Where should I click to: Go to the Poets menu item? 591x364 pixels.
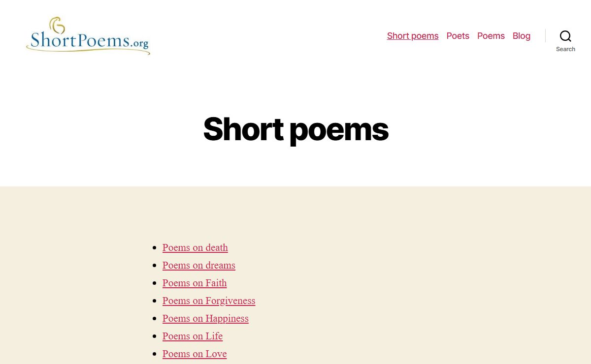[x=458, y=36]
